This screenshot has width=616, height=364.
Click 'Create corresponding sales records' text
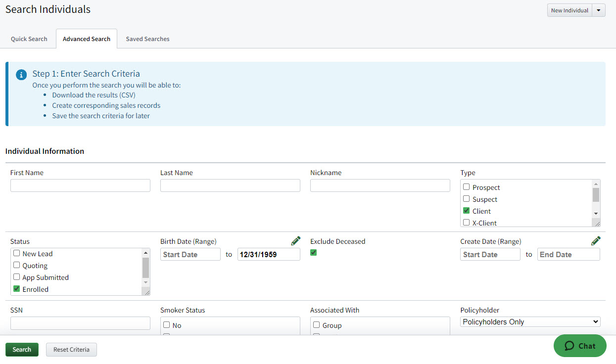(106, 105)
